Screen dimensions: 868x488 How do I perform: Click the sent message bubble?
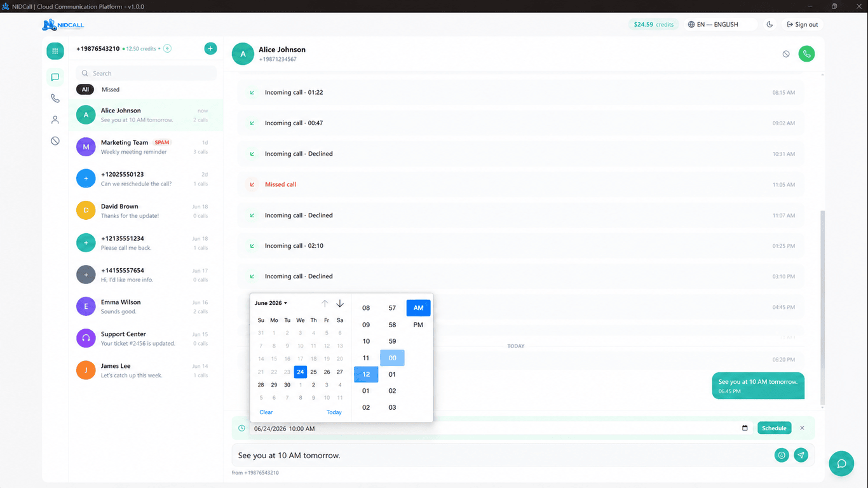(x=758, y=386)
